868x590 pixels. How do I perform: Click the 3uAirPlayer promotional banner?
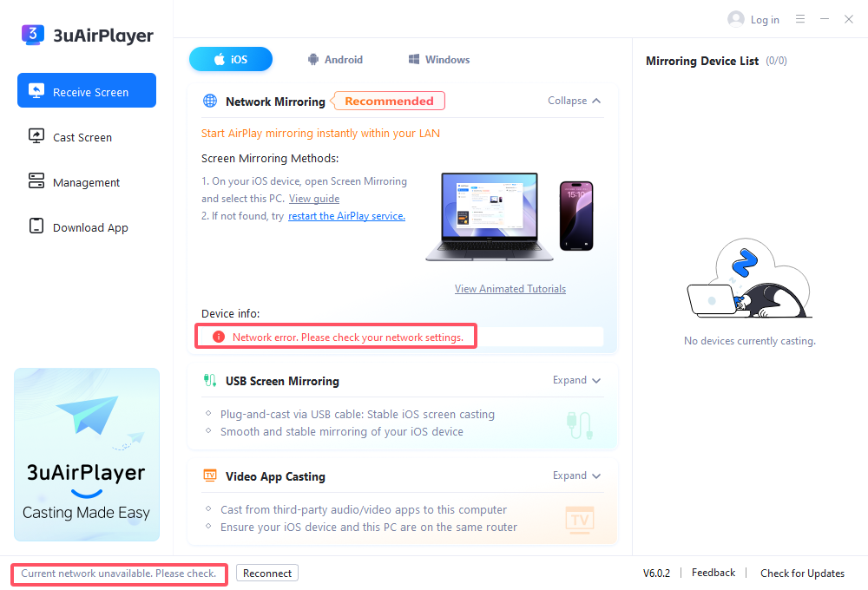tap(87, 455)
